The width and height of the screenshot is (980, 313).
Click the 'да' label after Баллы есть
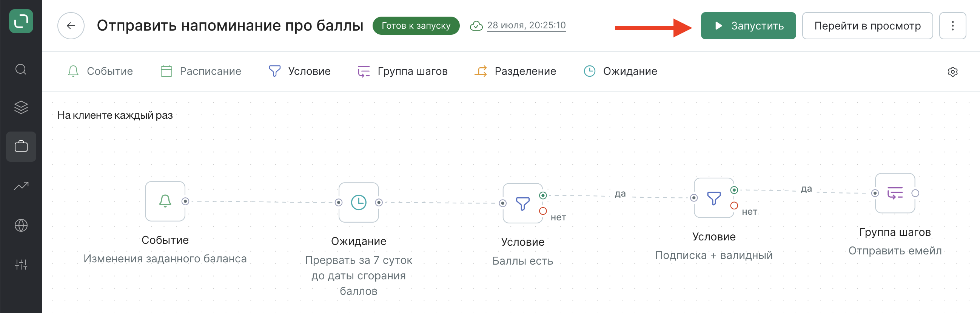point(620,194)
